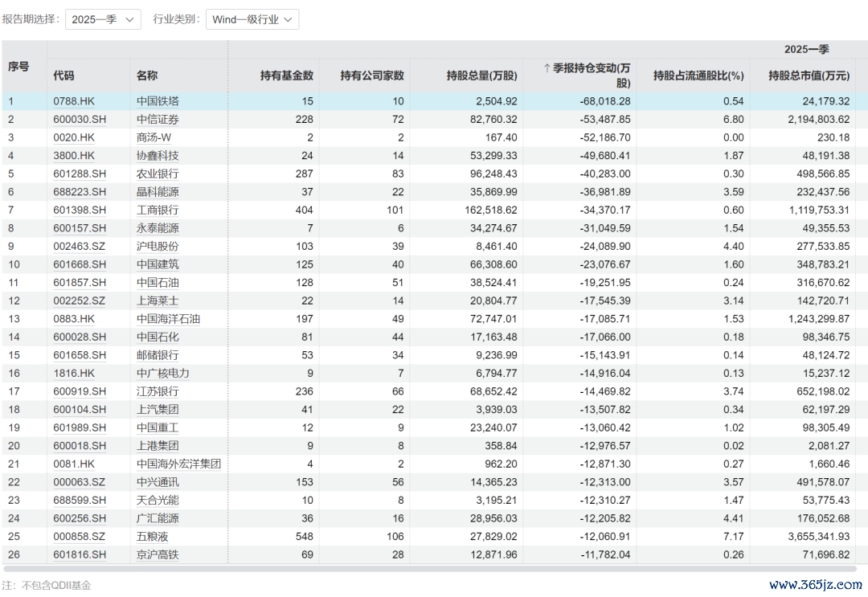This screenshot has height=597, width=868.
Task: Open stock link 中国石油
Action: point(158,283)
